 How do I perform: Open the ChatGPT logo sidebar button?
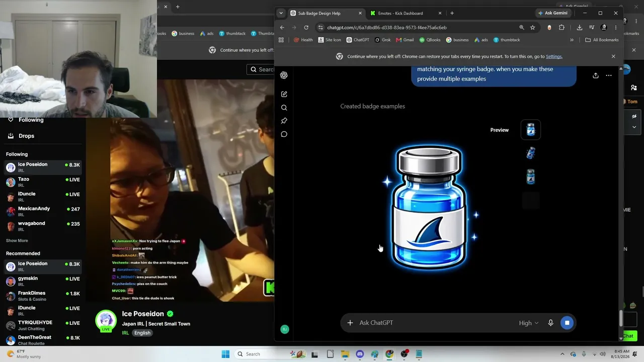click(x=284, y=75)
